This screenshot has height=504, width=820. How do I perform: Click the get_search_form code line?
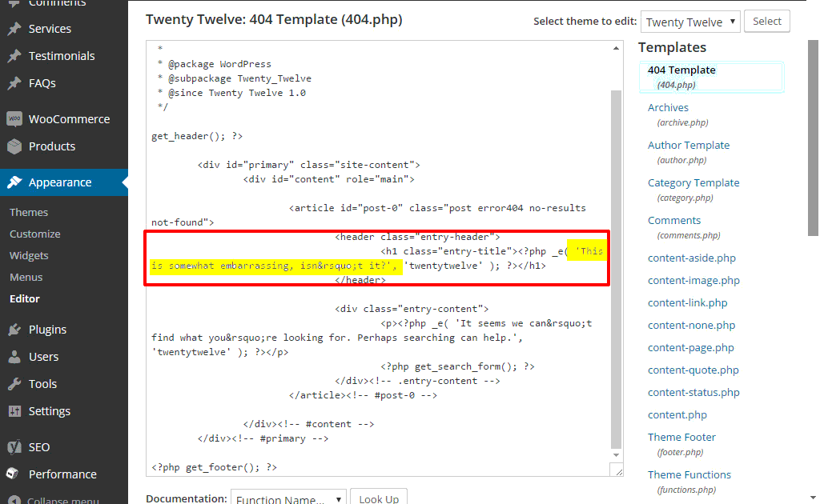(x=457, y=366)
